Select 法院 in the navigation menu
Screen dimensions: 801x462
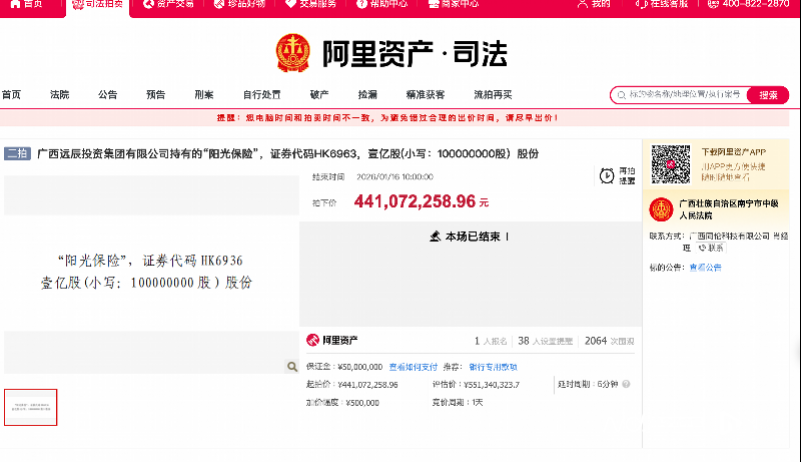pos(60,95)
